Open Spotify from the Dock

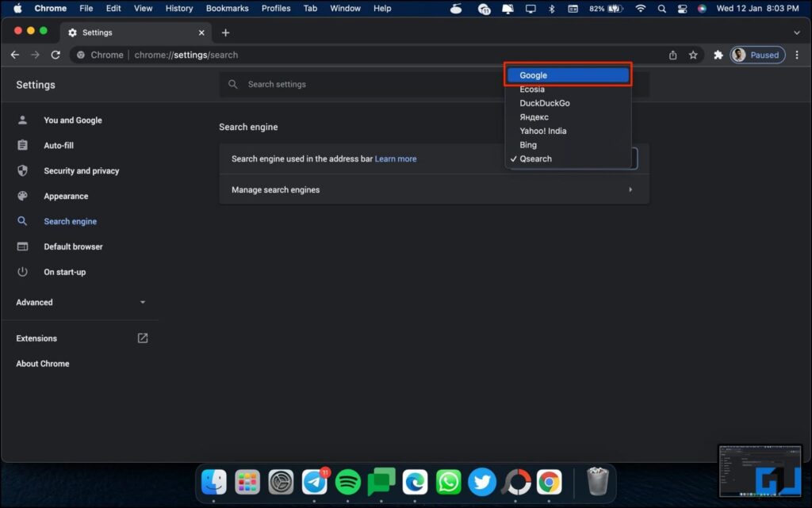(x=348, y=482)
